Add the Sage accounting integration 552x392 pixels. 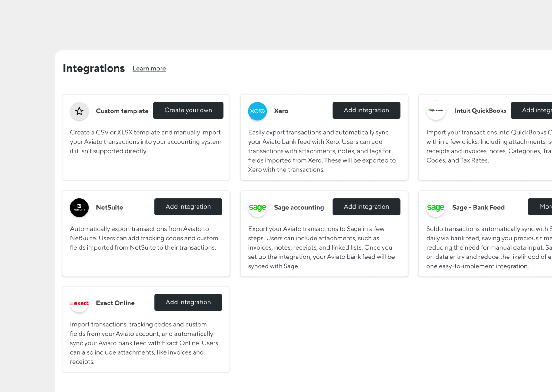pos(366,207)
